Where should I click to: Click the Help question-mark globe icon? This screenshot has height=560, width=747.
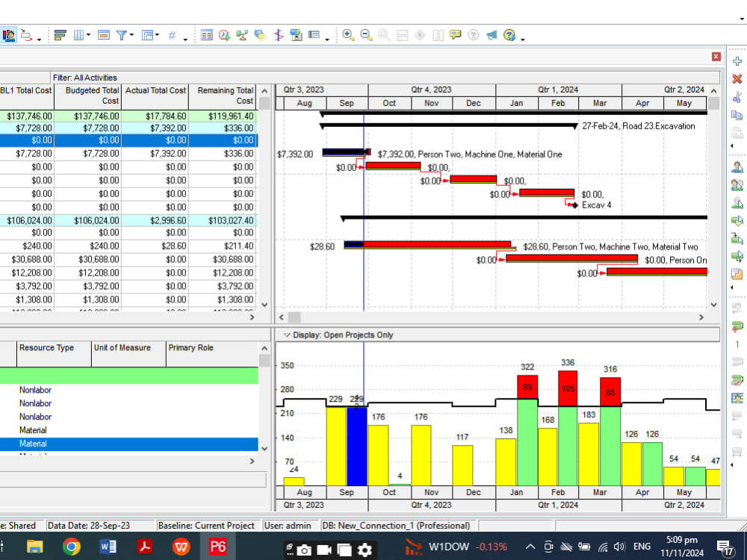tap(509, 35)
